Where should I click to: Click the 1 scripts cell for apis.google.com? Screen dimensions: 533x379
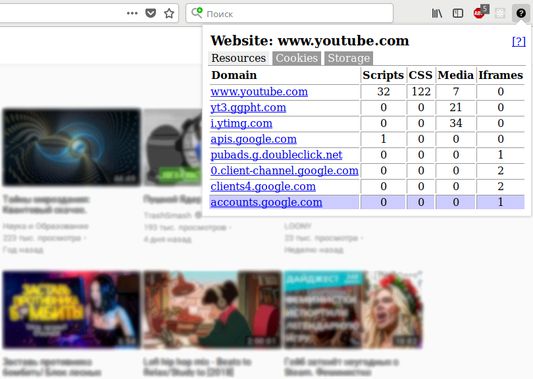click(x=383, y=139)
